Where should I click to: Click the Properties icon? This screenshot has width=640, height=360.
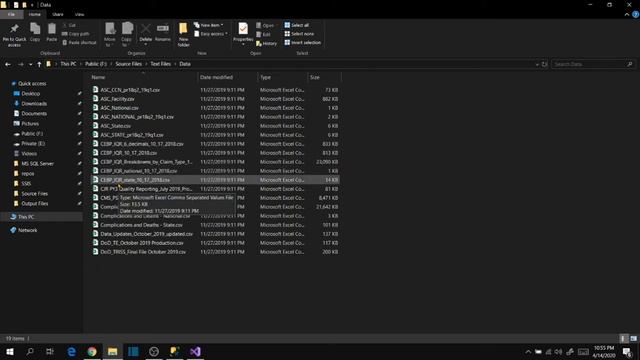pos(243,33)
